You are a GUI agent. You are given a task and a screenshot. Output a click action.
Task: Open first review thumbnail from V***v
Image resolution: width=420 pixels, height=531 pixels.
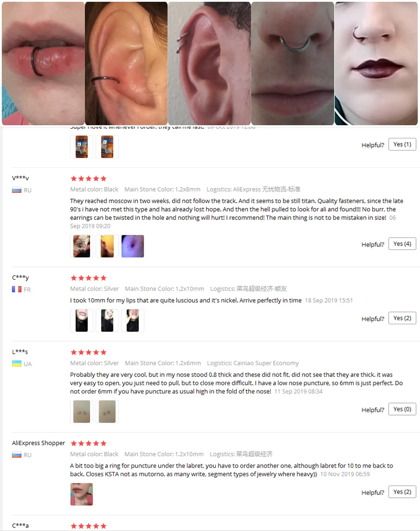(x=82, y=246)
